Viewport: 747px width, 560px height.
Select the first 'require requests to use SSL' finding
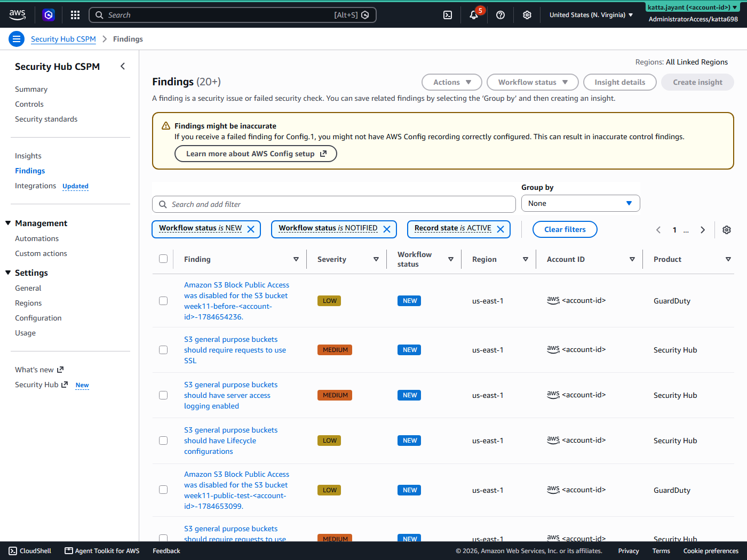163,350
